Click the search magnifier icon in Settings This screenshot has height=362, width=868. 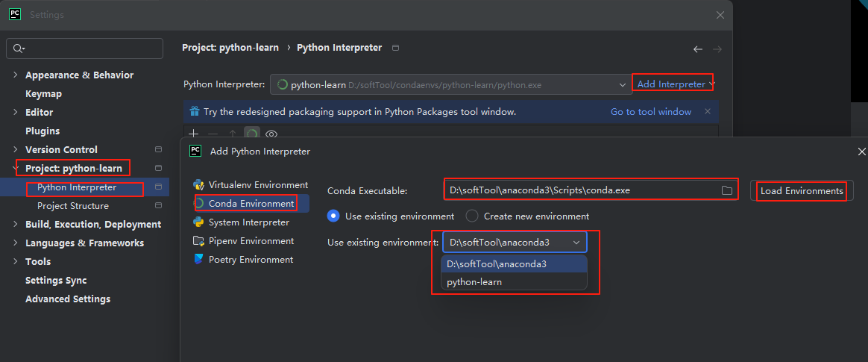click(x=18, y=49)
